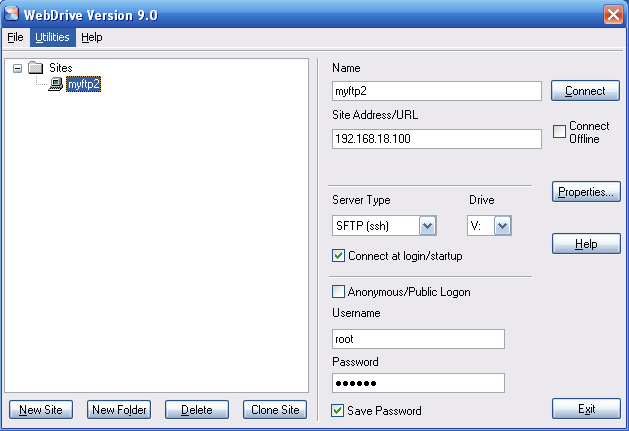629x431 pixels.
Task: Toggle Connect at login/startup checkbox
Action: (338, 256)
